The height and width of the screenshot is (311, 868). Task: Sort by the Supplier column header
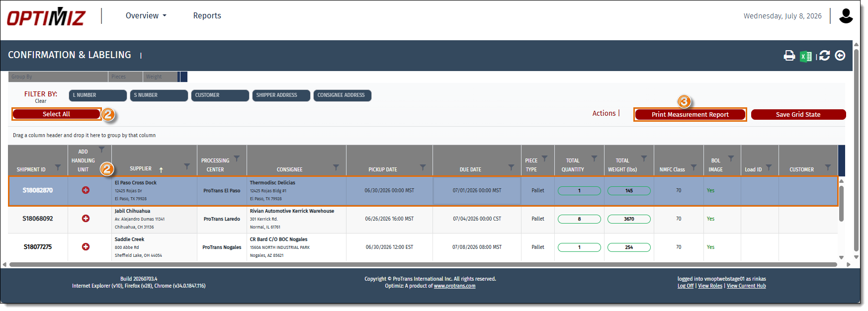point(141,169)
